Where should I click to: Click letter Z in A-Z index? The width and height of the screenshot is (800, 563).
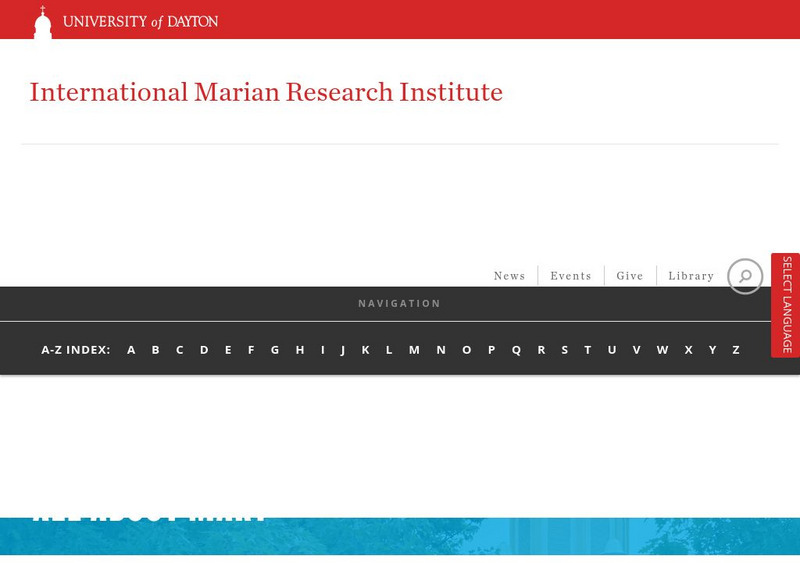click(736, 350)
